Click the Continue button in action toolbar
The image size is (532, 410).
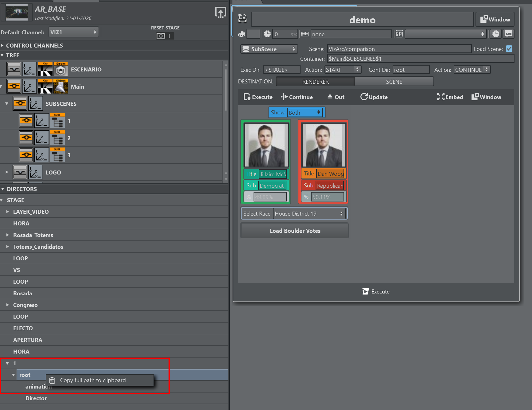pyautogui.click(x=297, y=97)
